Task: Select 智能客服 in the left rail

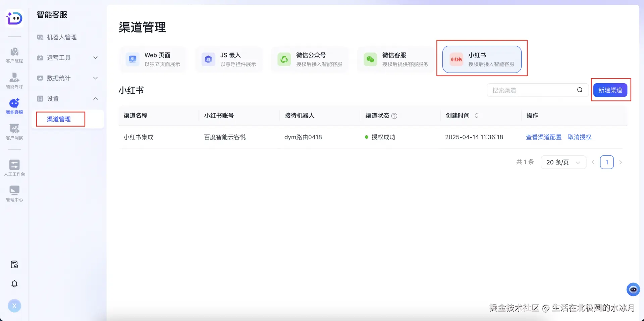Action: pos(14,106)
